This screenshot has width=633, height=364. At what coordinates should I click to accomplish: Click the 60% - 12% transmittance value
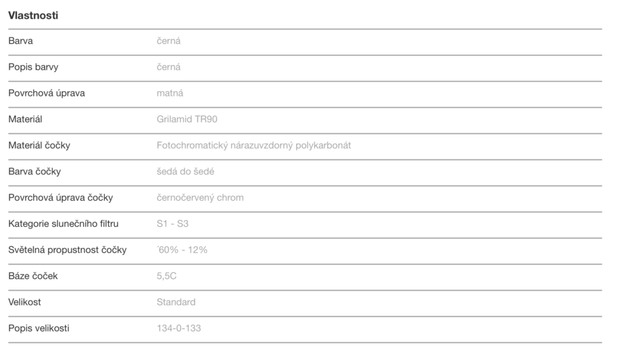182,250
